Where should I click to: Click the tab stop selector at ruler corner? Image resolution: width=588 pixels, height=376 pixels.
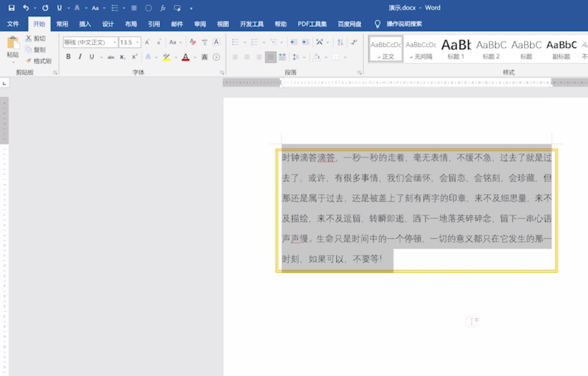[4, 83]
